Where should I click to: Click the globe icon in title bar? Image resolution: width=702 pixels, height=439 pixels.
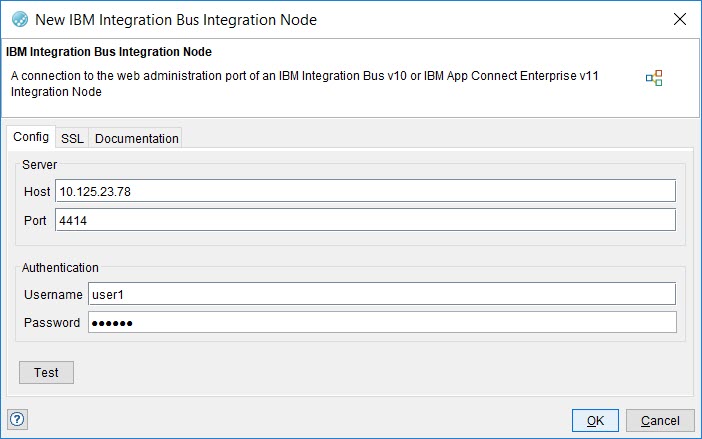[19, 19]
